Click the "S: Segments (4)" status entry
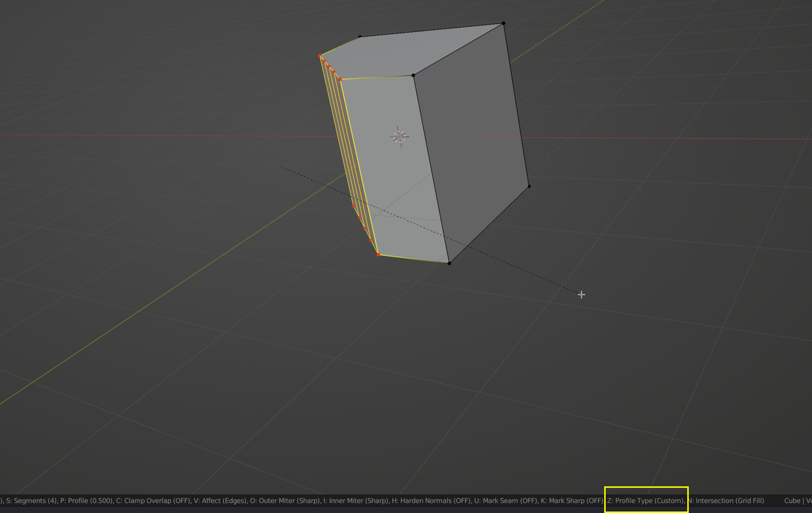Screen dimensions: 812x513 tap(30, 501)
